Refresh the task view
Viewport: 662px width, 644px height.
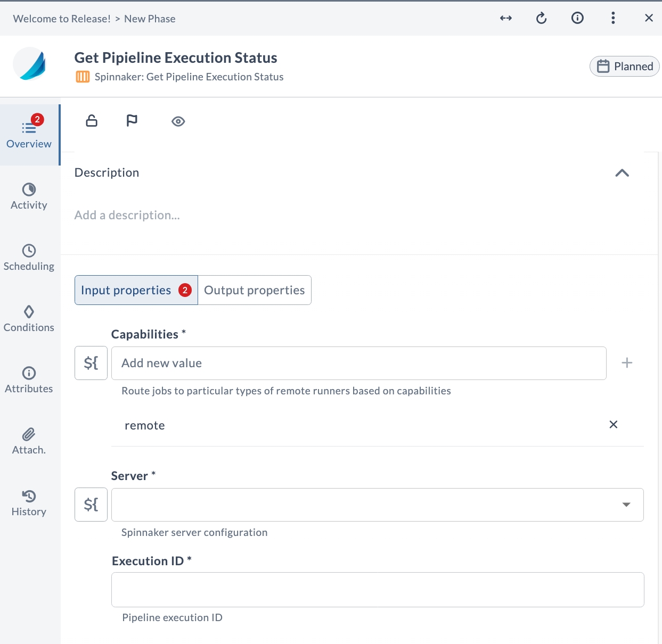click(x=542, y=18)
